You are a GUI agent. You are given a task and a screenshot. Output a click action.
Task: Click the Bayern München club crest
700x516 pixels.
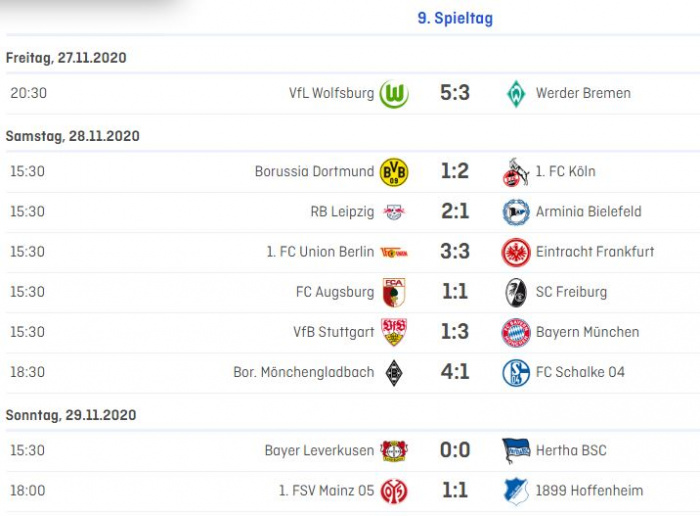pos(516,333)
